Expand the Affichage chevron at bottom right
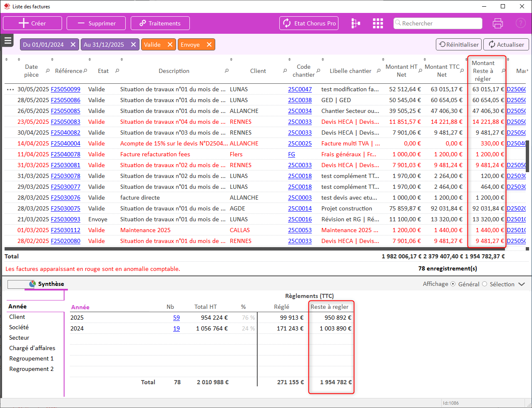532x408 pixels. (521, 284)
